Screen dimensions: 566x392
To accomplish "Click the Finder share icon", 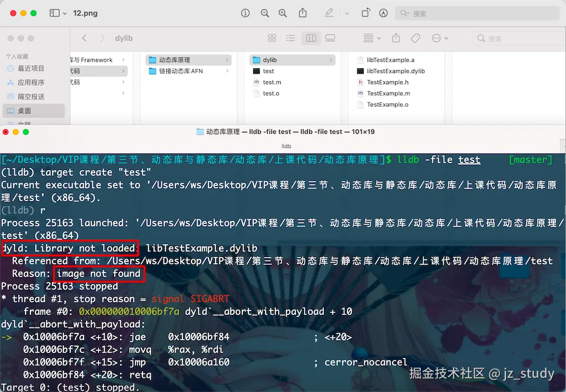I will (396, 38).
